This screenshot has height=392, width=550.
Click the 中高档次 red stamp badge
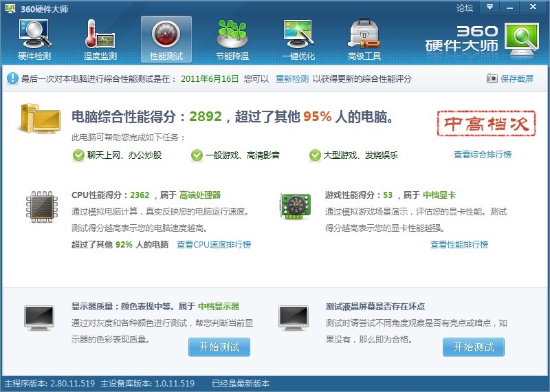pos(487,123)
